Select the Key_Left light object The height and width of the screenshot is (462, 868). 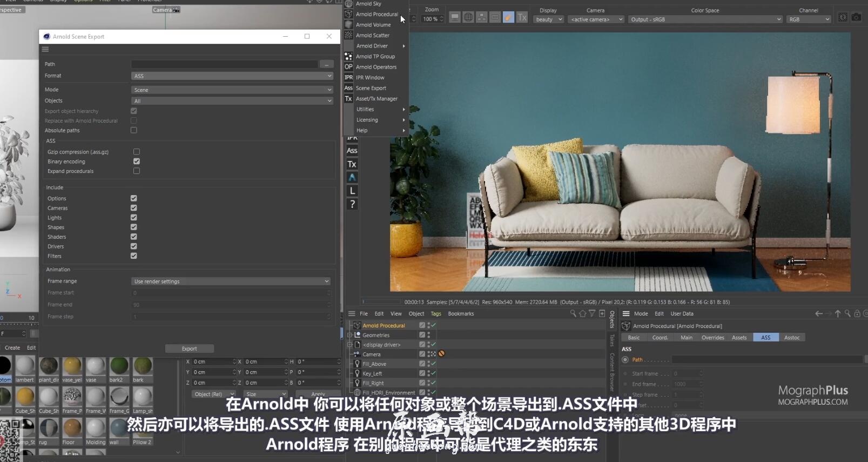click(372, 373)
